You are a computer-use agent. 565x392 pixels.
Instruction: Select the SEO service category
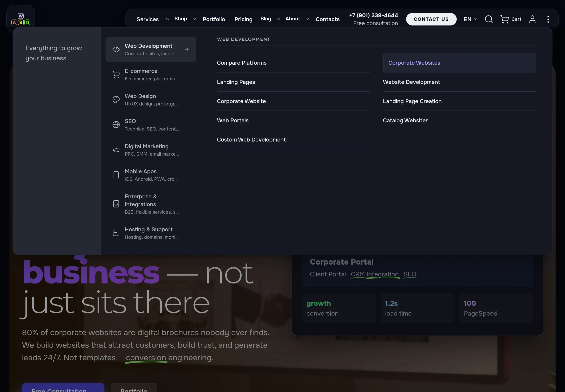(x=151, y=125)
